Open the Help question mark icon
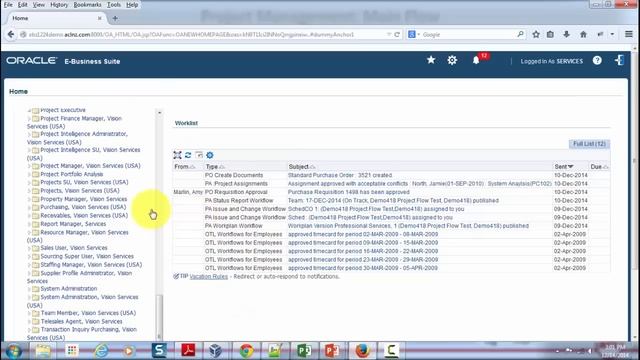 (597, 60)
